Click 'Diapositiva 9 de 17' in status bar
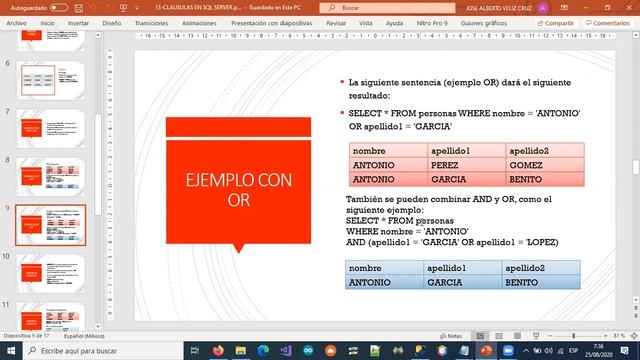The height and width of the screenshot is (360, 640). [26, 336]
